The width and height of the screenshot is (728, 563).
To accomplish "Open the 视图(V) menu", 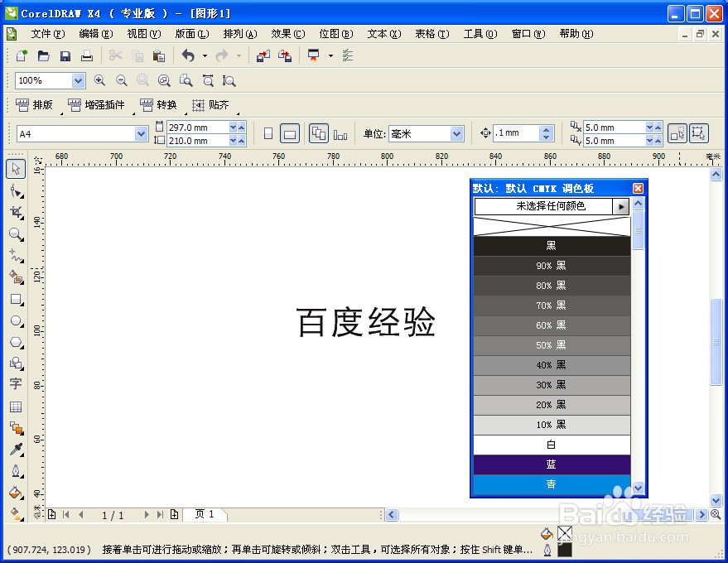I will (144, 34).
